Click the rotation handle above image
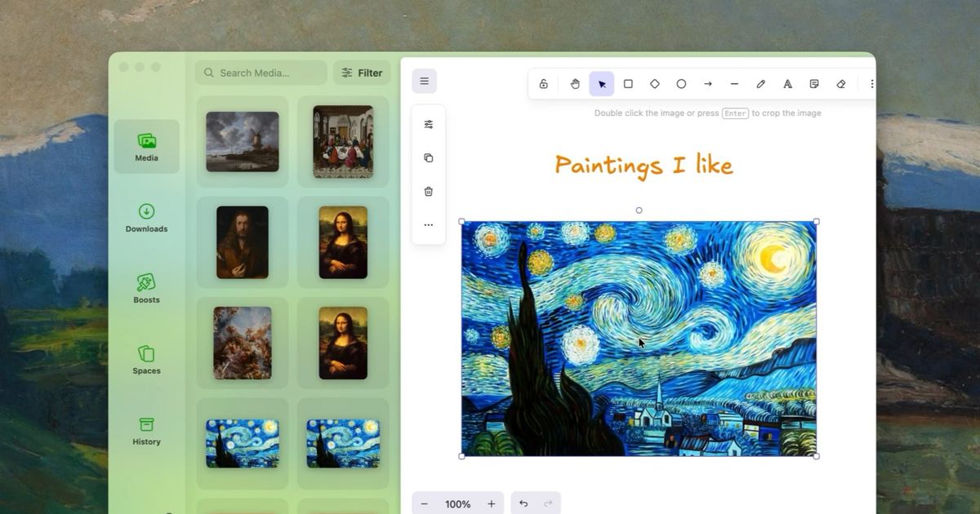980x514 pixels. 639,210
